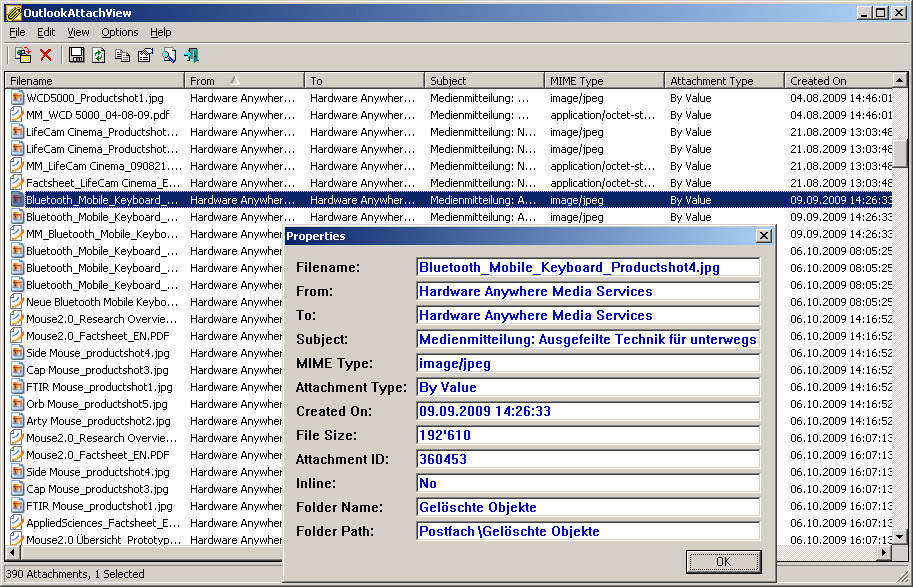Click the file icon of Factsheet_LifeCam Cinema row
Image resolution: width=913 pixels, height=587 pixels.
pyautogui.click(x=17, y=183)
